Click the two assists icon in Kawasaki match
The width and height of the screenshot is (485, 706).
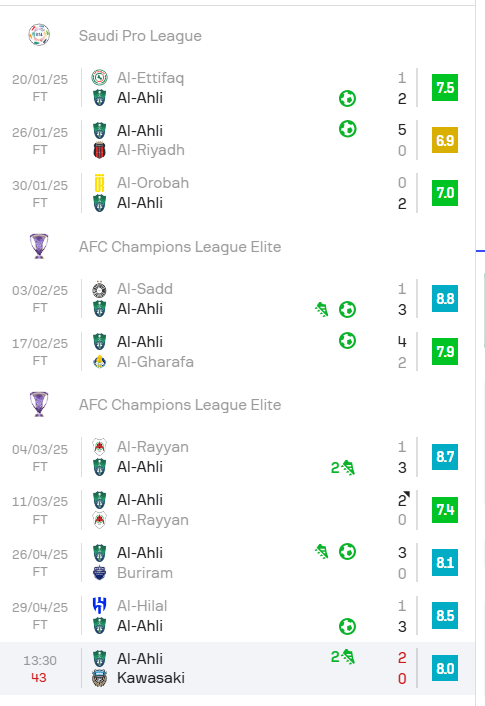point(343,657)
